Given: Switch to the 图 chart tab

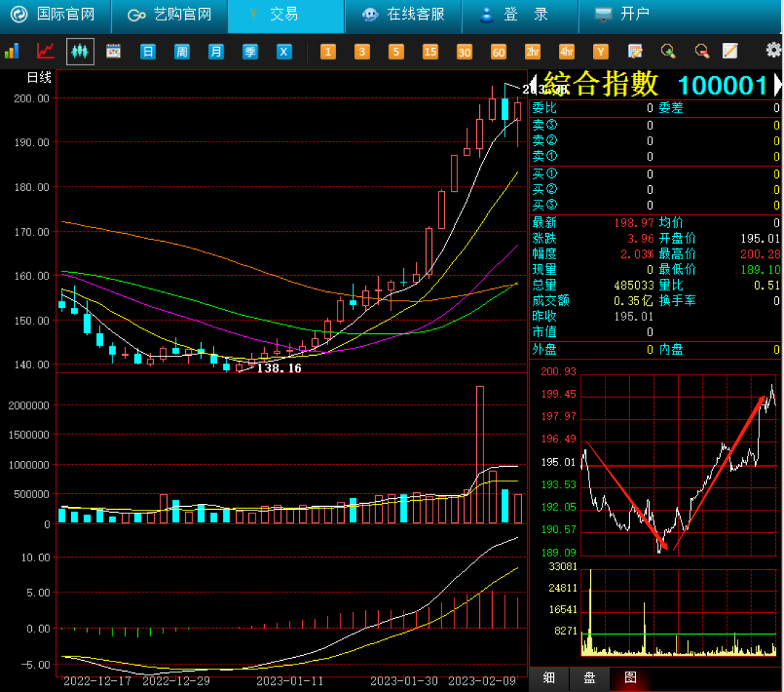Looking at the screenshot, I should coord(631,678).
